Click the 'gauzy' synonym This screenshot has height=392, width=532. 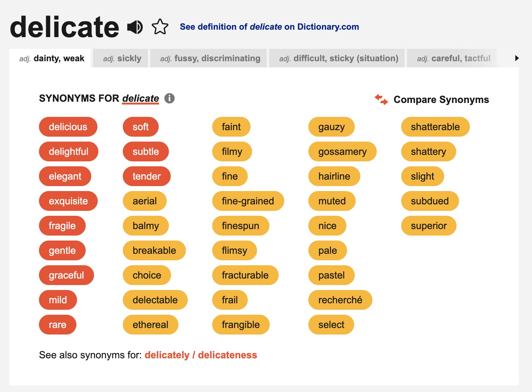pyautogui.click(x=332, y=127)
